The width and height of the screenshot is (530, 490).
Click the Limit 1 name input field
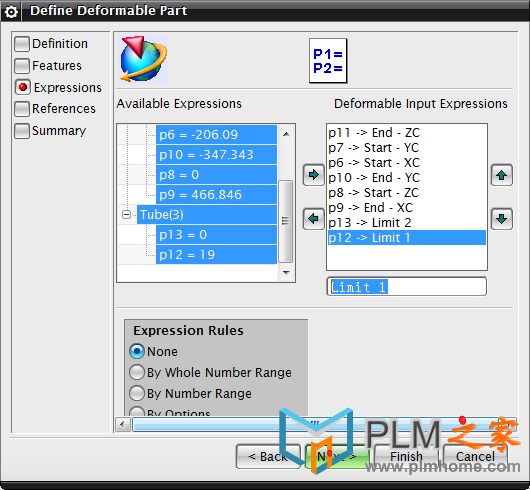click(407, 287)
